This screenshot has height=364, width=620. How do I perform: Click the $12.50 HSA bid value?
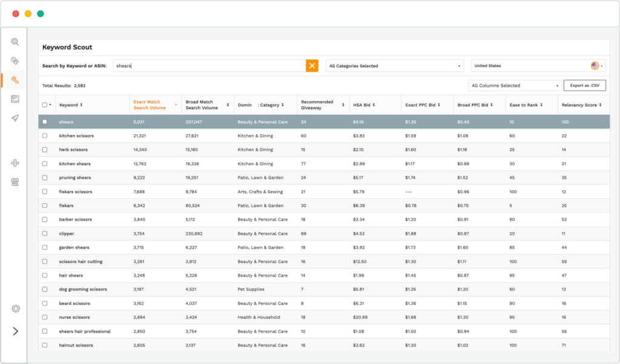[x=360, y=262]
